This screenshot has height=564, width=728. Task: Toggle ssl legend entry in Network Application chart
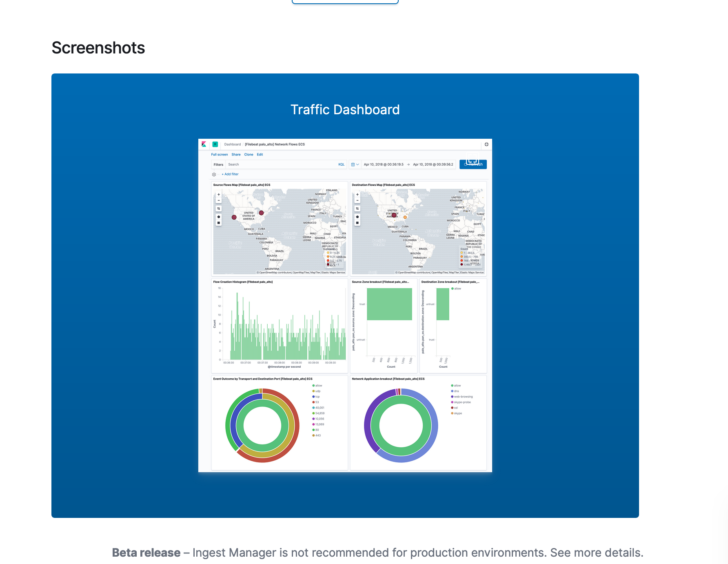pyautogui.click(x=455, y=408)
